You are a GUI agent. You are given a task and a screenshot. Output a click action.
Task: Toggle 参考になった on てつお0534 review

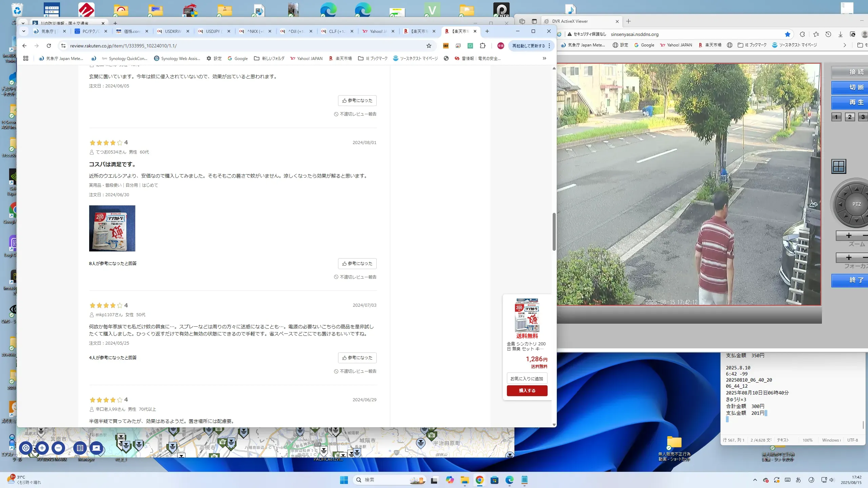coord(357,263)
